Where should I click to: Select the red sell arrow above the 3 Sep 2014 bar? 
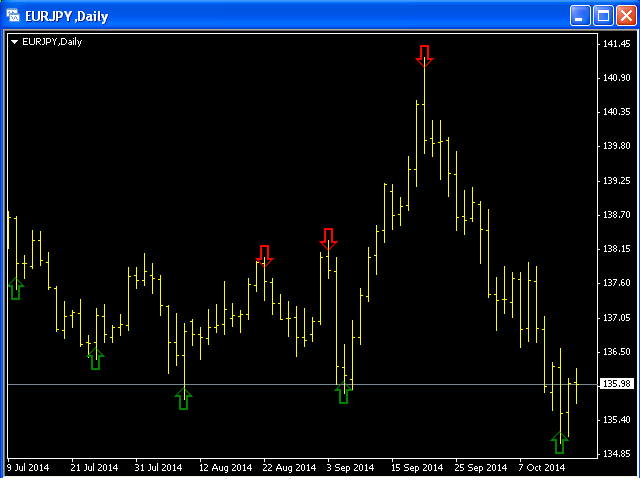coord(329,239)
